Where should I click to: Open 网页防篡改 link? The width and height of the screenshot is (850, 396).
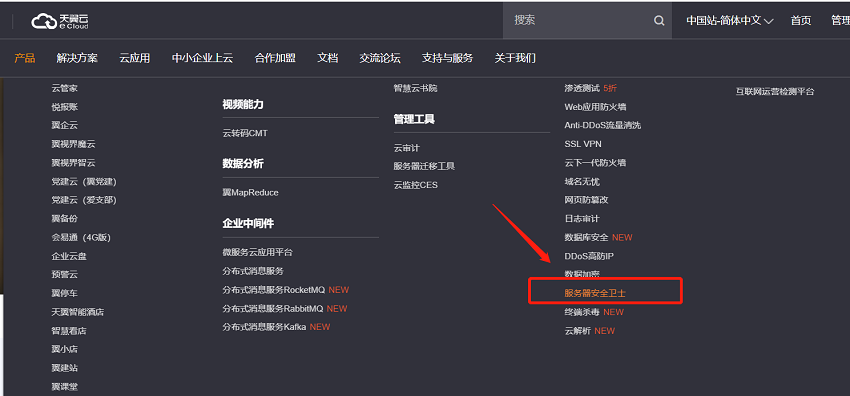587,200
